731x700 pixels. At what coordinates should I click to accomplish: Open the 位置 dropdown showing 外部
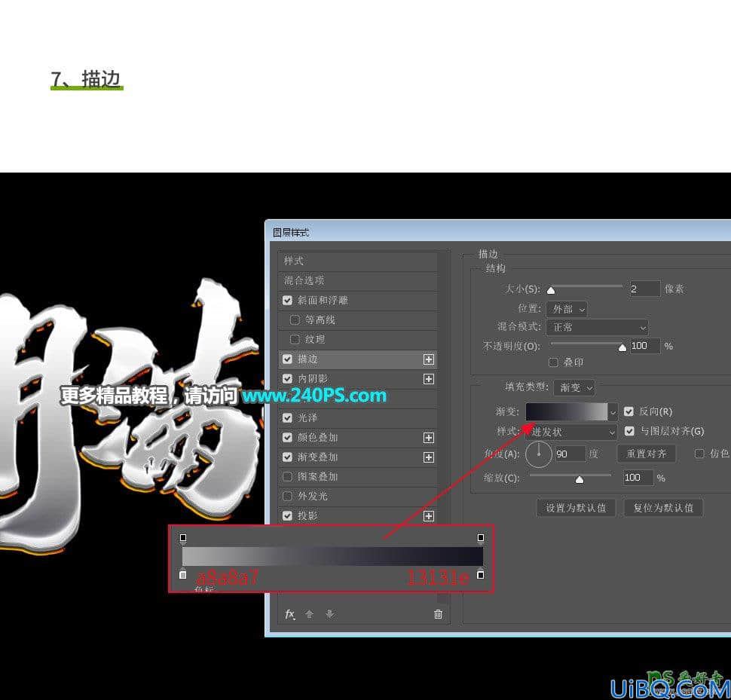coord(567,309)
